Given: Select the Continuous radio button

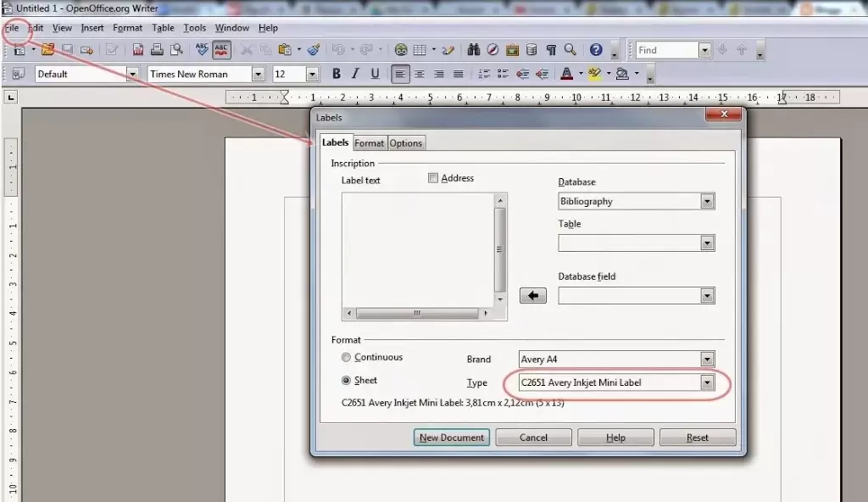Looking at the screenshot, I should 346,357.
